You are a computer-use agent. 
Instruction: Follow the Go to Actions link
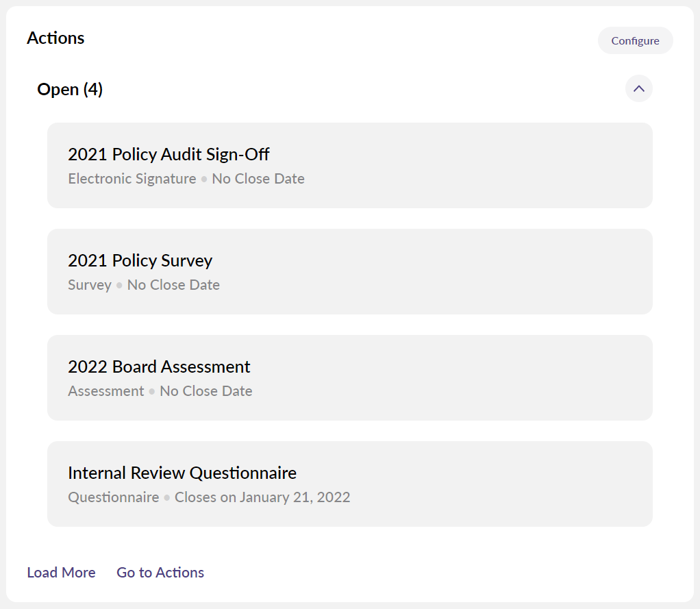160,573
